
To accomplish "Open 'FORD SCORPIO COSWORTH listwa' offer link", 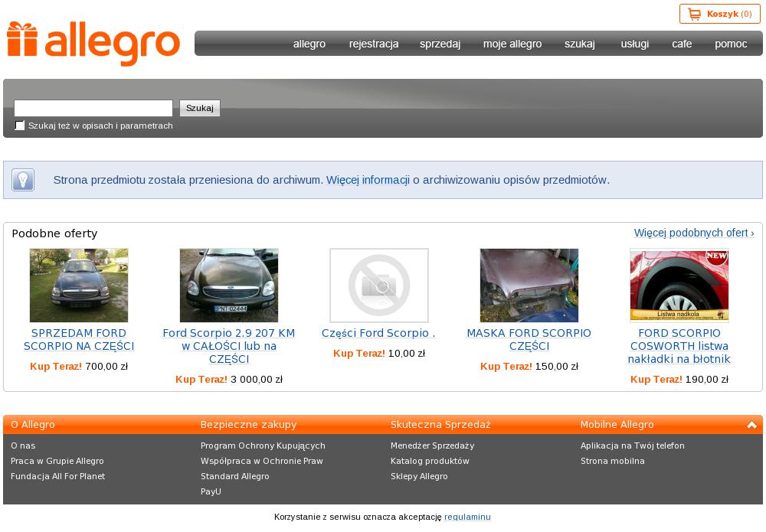I will point(679,346).
